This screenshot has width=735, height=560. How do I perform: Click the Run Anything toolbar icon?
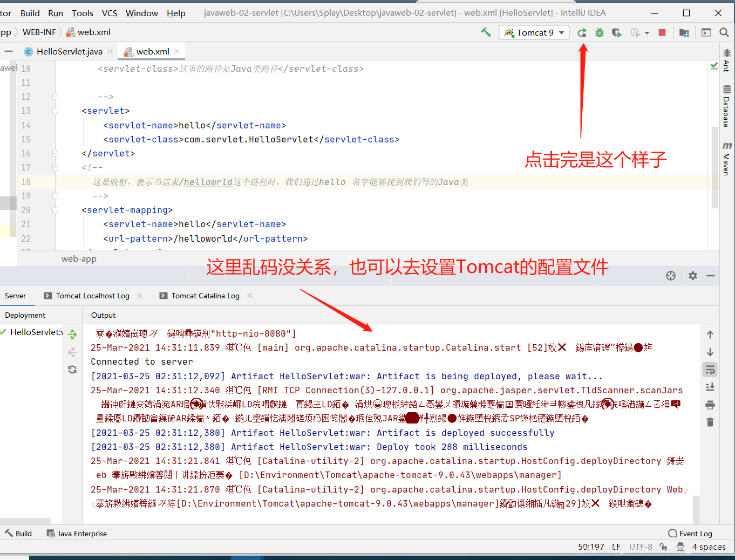[706, 32]
